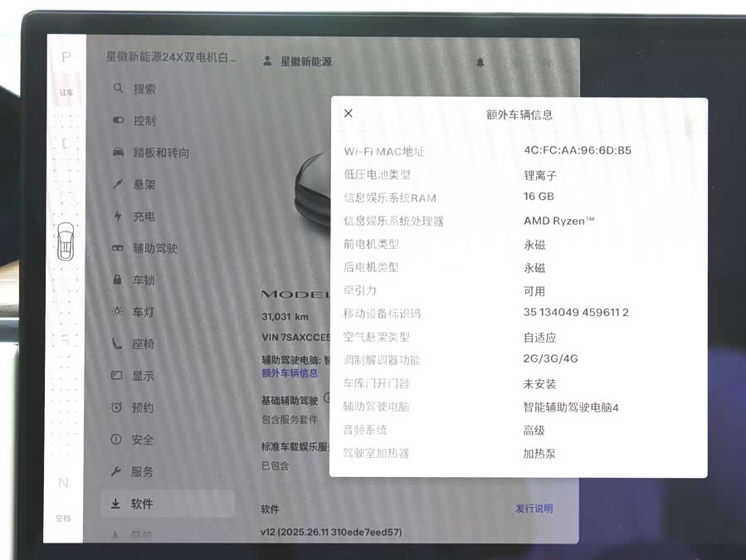Tap the 充电 lightning bolt icon
Viewport: 746px width, 560px height.
118,217
